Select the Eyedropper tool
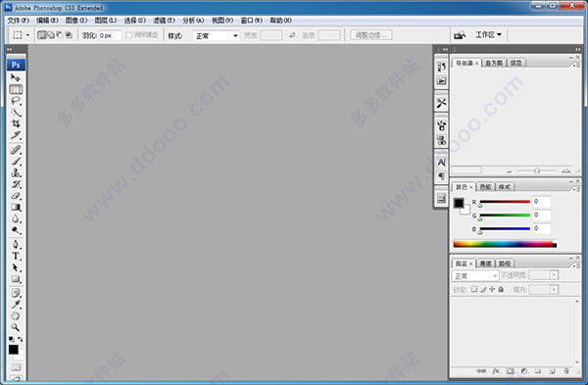 pyautogui.click(x=16, y=305)
